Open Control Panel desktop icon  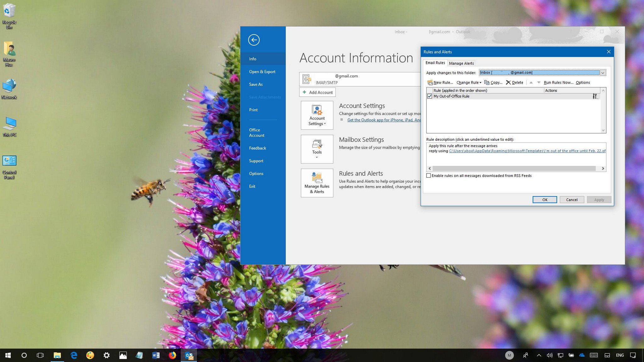pyautogui.click(x=9, y=167)
